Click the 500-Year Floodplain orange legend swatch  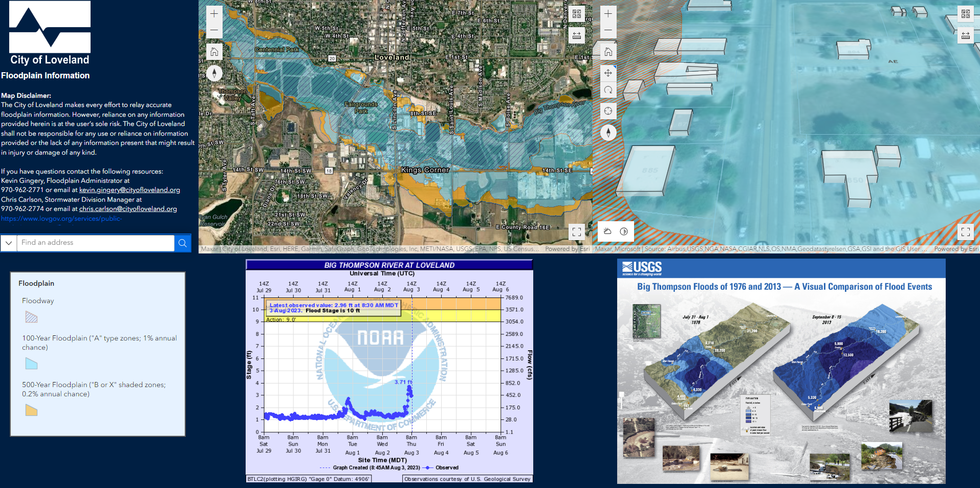[31, 410]
